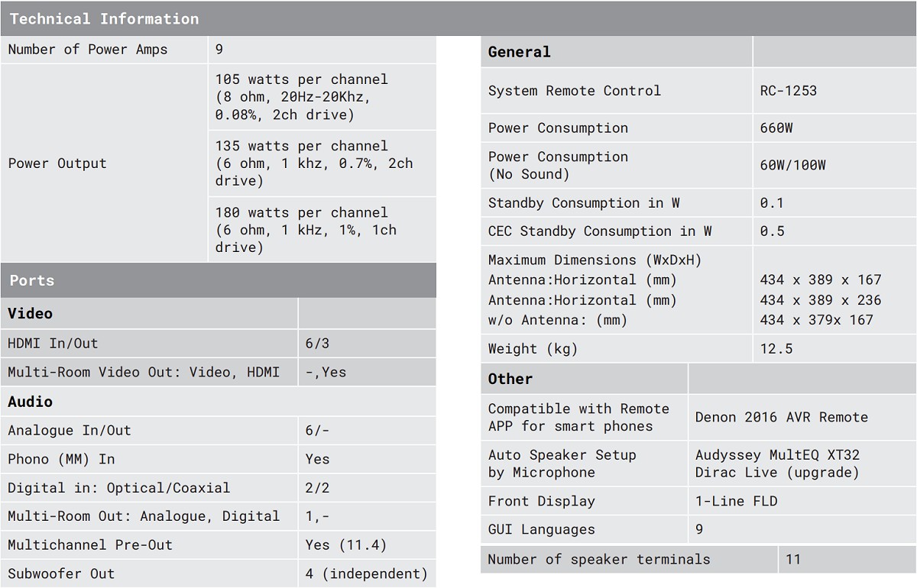Screen dimensions: 917x588
Task: Click the 180 watts per channel cell
Action: (x=301, y=212)
